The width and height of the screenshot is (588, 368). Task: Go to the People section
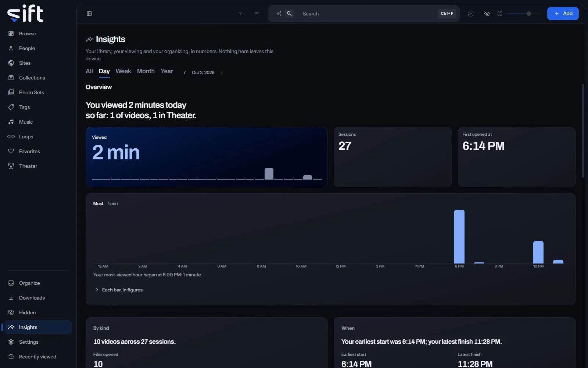coord(38,48)
